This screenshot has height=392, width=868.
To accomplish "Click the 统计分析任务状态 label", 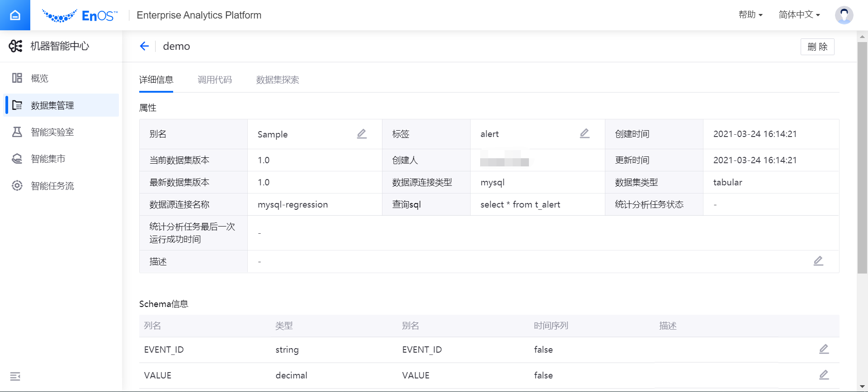I will tap(649, 204).
